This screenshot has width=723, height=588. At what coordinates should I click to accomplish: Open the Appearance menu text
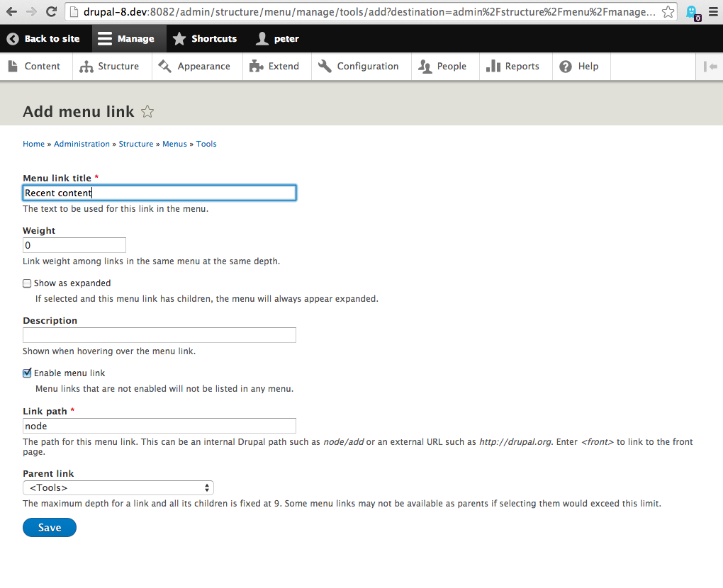click(x=204, y=67)
